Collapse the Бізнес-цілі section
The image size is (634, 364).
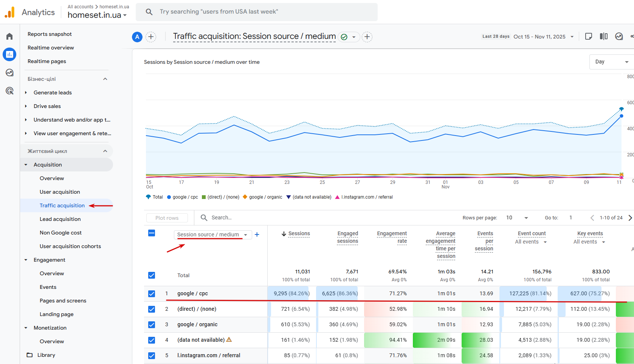pos(105,79)
